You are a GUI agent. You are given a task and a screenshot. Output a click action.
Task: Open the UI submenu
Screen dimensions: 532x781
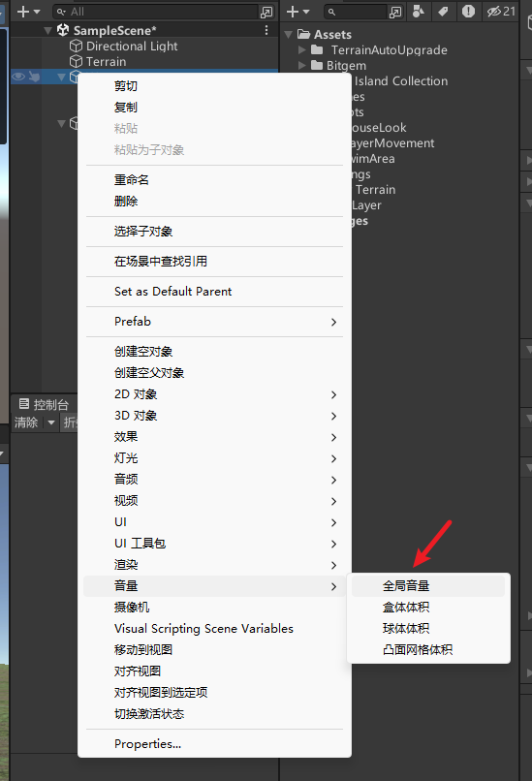(x=215, y=522)
